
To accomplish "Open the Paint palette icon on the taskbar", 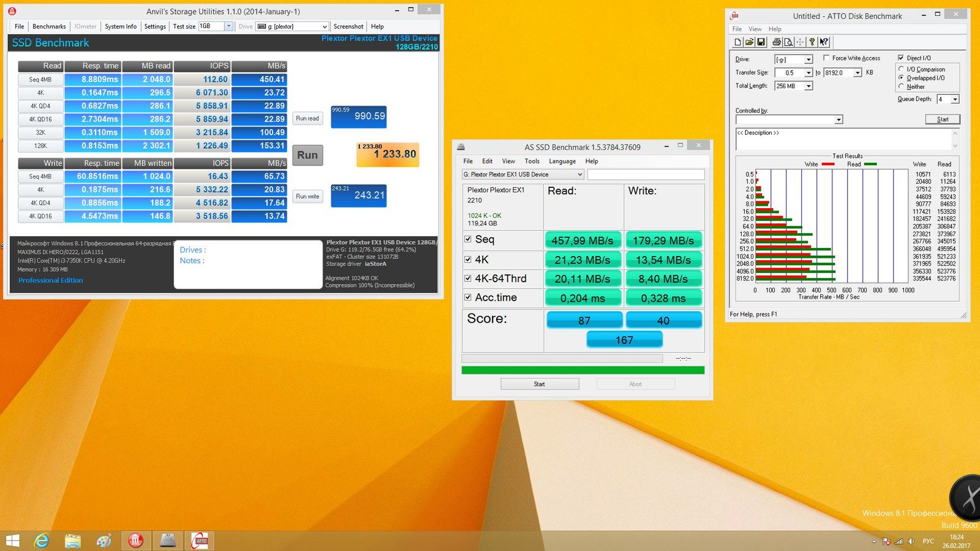I will click(x=104, y=541).
